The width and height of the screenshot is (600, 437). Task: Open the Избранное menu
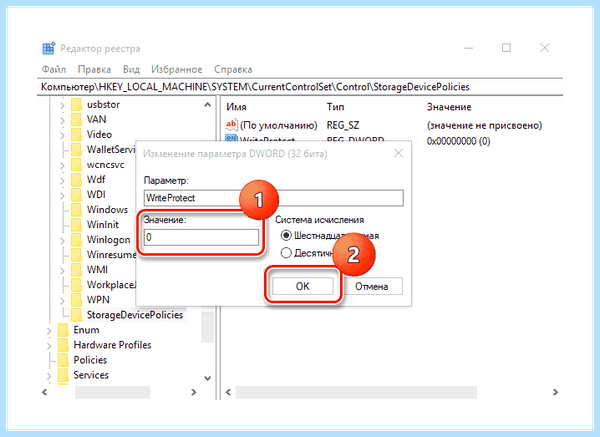pos(176,69)
